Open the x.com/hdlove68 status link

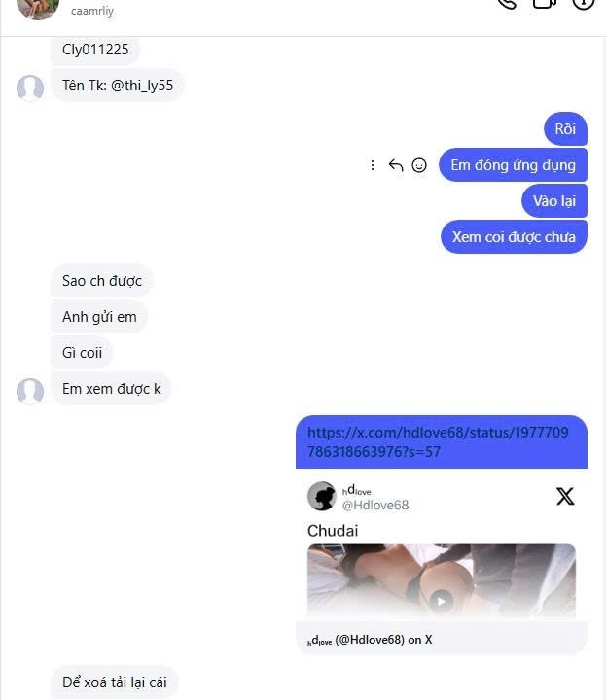[x=438, y=442]
